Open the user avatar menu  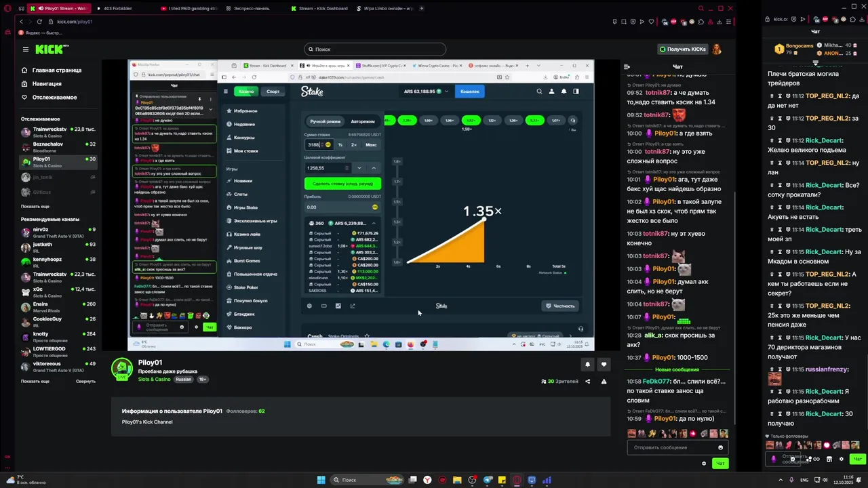tap(717, 49)
